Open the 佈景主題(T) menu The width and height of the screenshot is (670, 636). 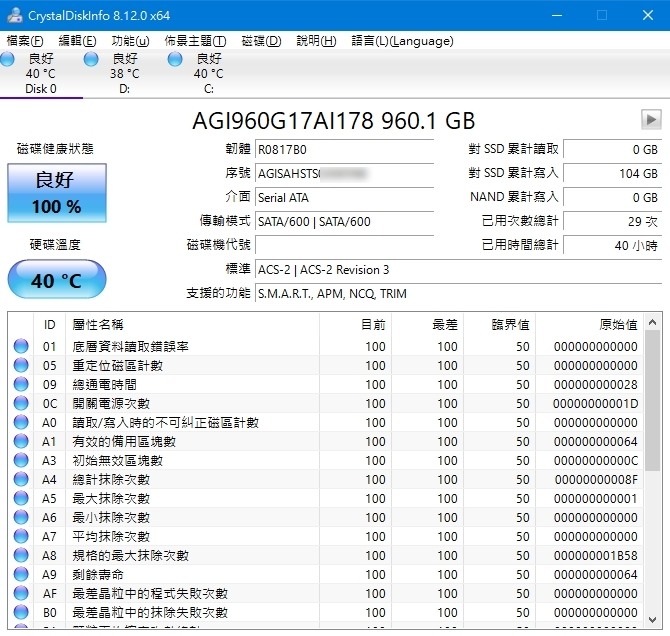coord(195,41)
